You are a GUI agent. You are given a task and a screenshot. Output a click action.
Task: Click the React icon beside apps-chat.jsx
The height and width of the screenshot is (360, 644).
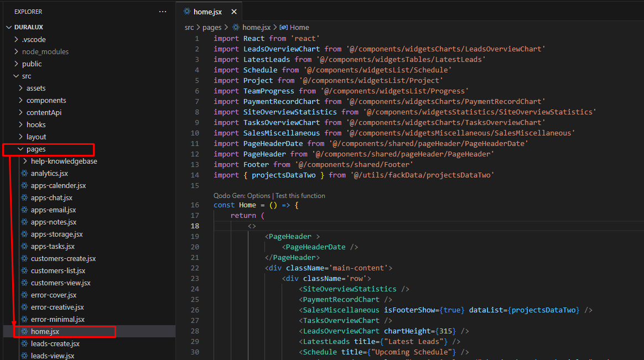[25, 197]
